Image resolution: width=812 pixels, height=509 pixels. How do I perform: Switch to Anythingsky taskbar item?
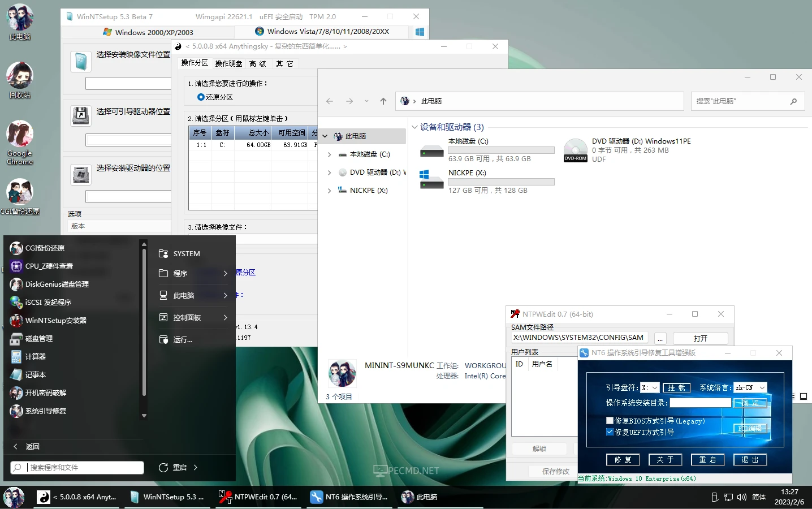pos(77,497)
